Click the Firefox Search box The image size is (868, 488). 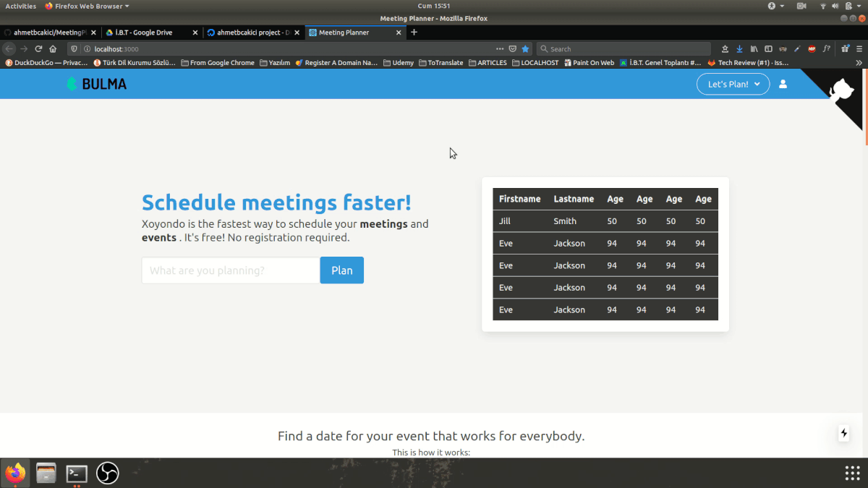[623, 49]
